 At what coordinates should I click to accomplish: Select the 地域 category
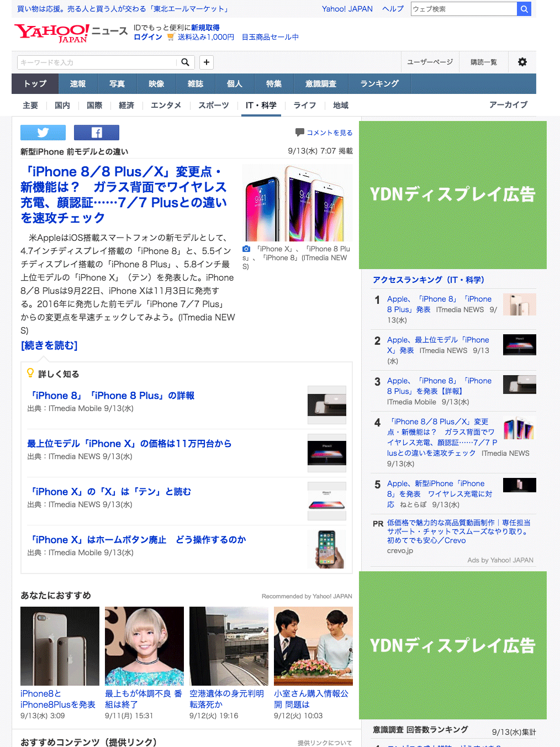point(341,105)
